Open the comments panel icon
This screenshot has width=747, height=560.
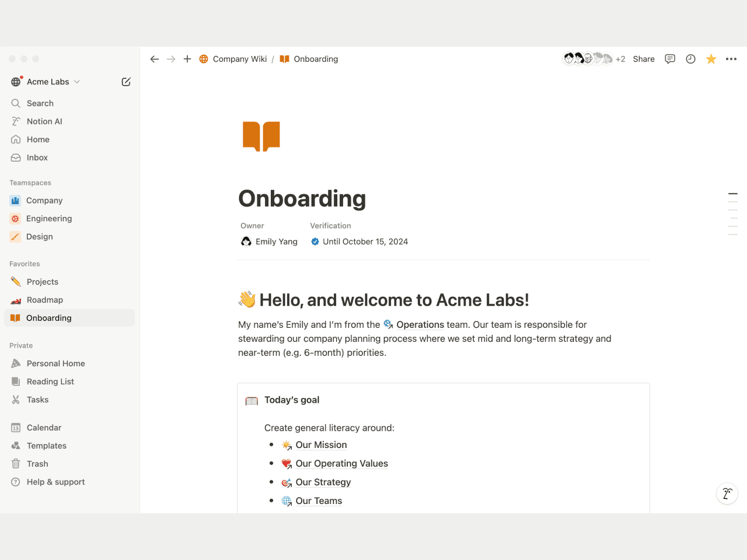click(x=670, y=59)
